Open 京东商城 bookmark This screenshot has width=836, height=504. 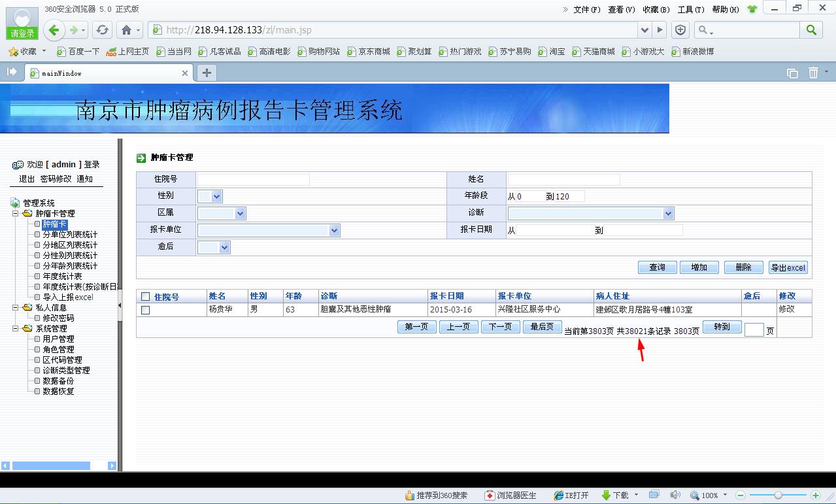click(x=369, y=51)
